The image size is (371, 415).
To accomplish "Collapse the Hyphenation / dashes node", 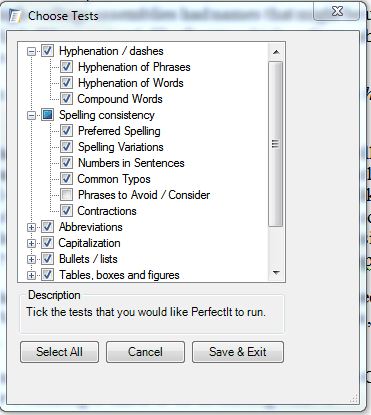I will click(x=31, y=51).
